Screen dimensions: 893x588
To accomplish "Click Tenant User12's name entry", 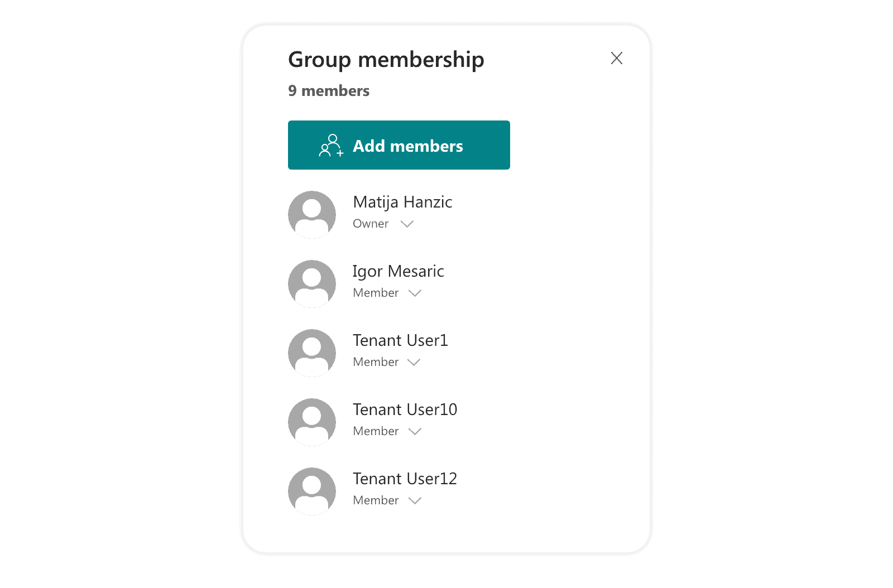I will tap(405, 478).
